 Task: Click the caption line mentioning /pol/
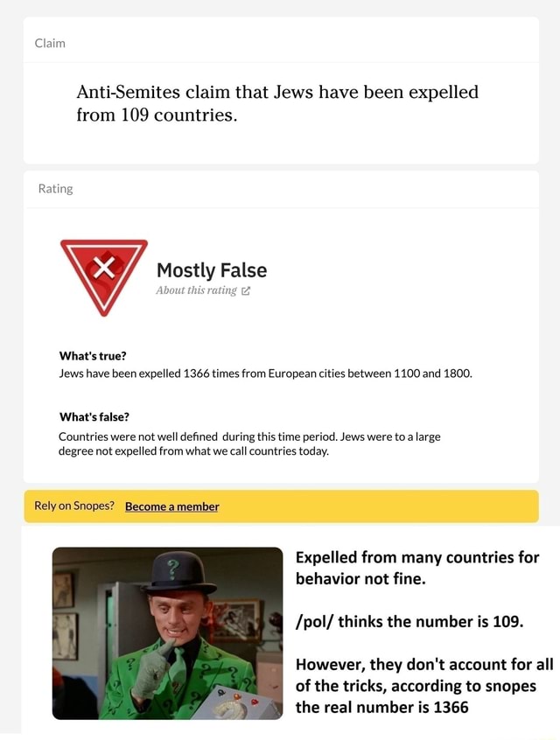tap(409, 622)
